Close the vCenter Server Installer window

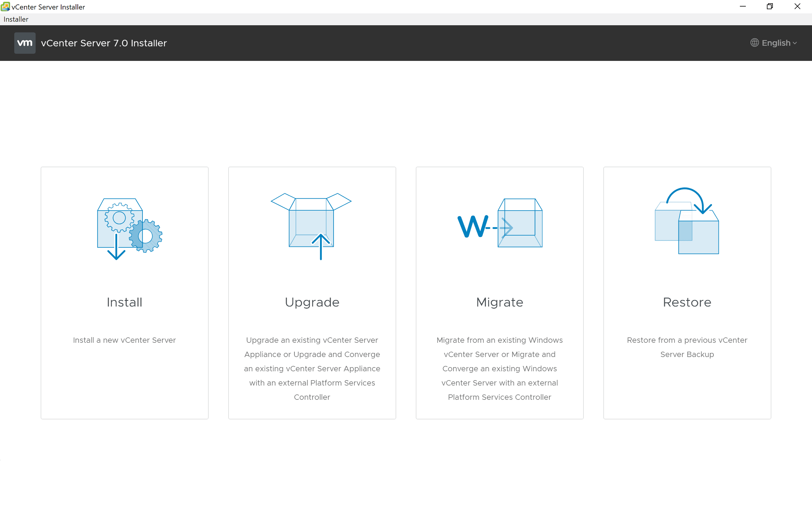coord(797,7)
